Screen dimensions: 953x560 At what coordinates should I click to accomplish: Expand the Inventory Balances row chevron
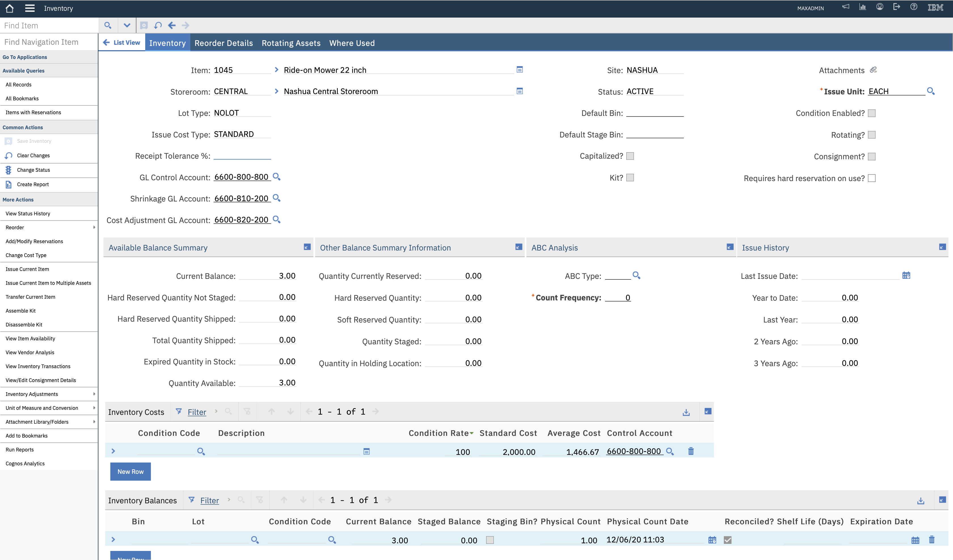[x=113, y=540]
